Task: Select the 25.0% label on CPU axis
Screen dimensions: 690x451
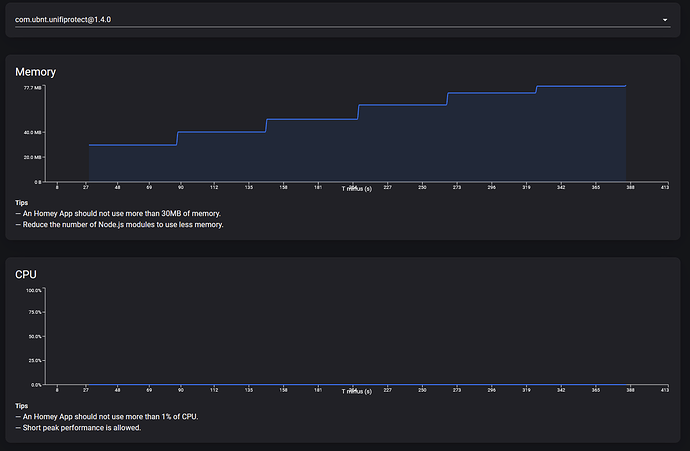Action: [x=35, y=360]
